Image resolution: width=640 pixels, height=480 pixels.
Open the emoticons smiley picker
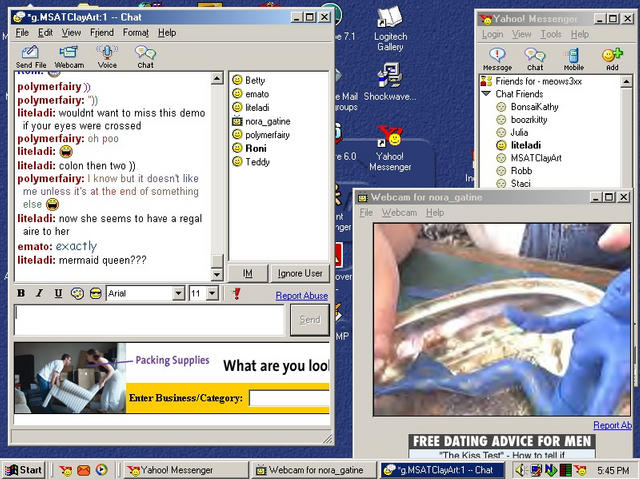96,293
